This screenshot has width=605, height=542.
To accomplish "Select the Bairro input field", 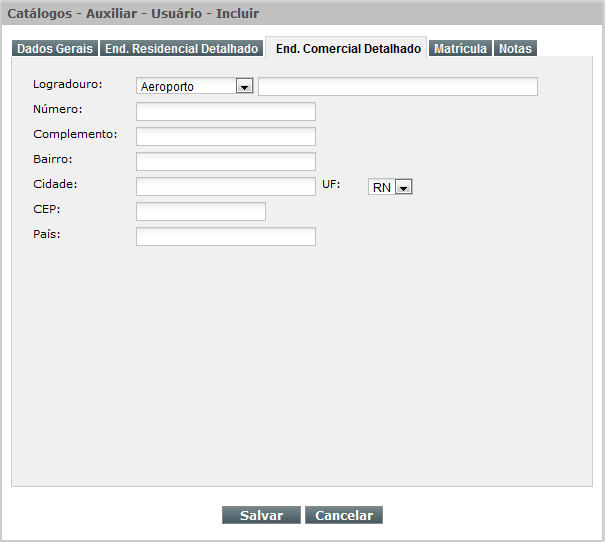I will (225, 161).
